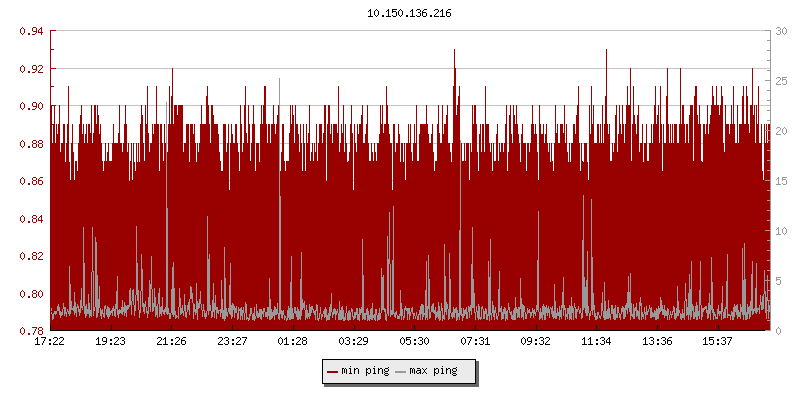Click the 11:34 time axis label
The width and height of the screenshot is (800, 400).
coord(597,341)
